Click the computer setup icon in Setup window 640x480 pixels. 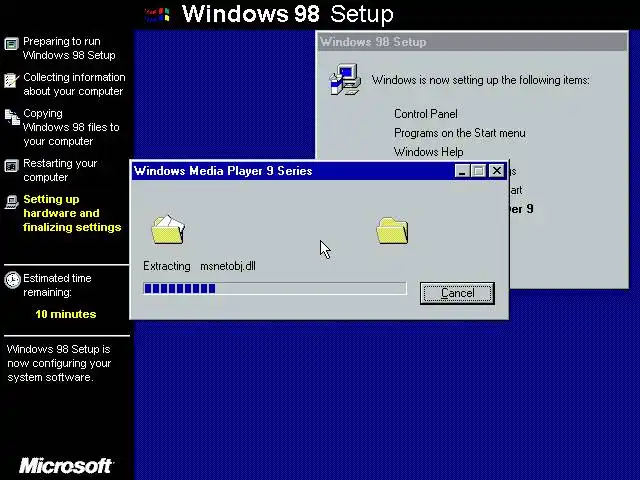pyautogui.click(x=345, y=80)
